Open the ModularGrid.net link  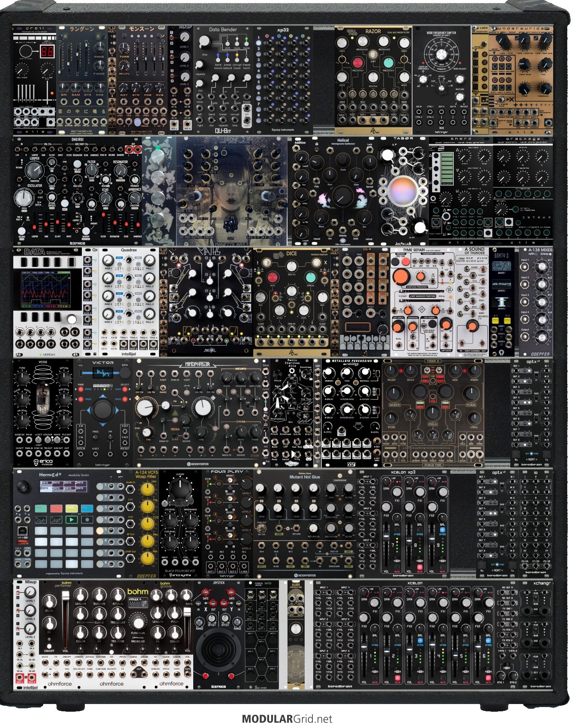point(287,719)
